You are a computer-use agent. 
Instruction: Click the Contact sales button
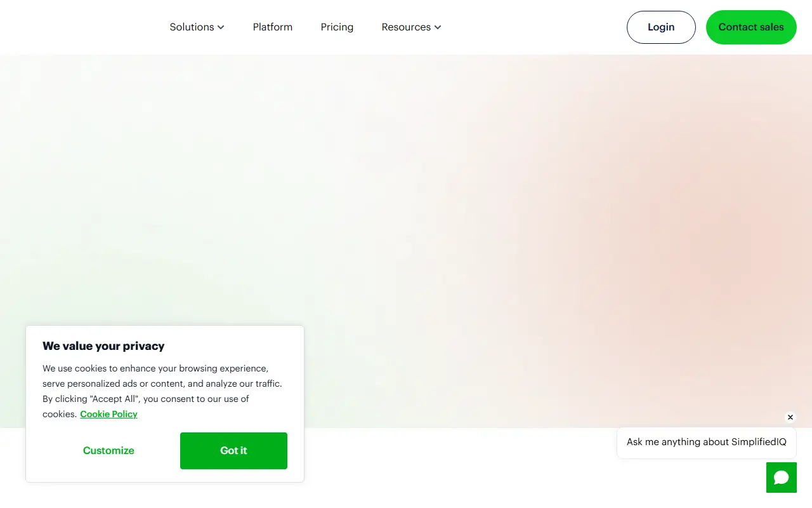coord(751,27)
